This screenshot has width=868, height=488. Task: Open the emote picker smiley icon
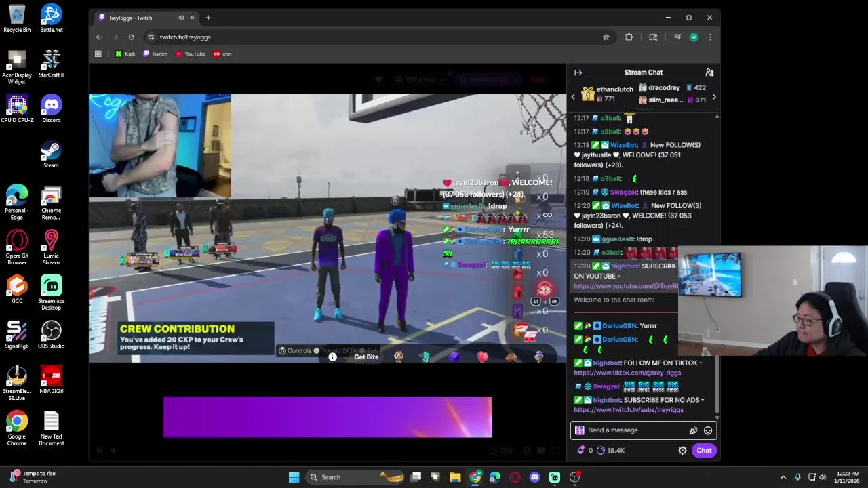tap(708, 430)
